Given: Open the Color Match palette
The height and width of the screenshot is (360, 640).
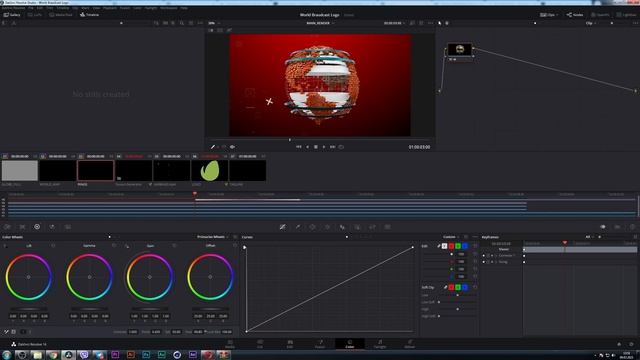Looking at the screenshot, I should point(22,227).
